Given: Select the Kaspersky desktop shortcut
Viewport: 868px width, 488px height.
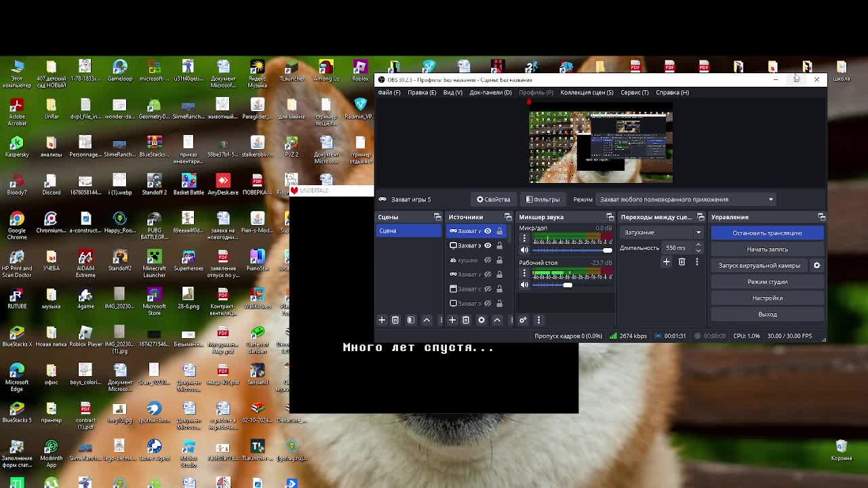Looking at the screenshot, I should point(17,146).
